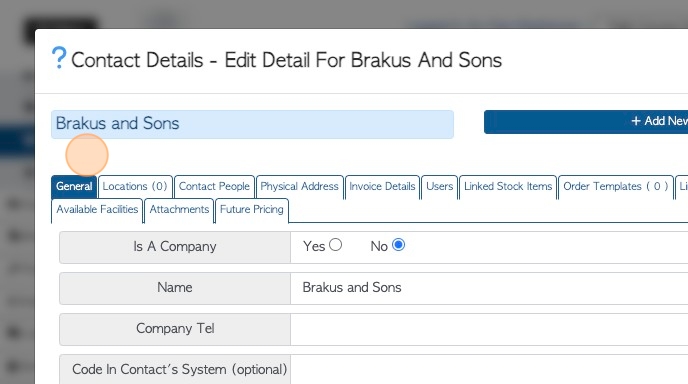The width and height of the screenshot is (688, 384).
Task: Click the Company Tel label
Action: 175,329
